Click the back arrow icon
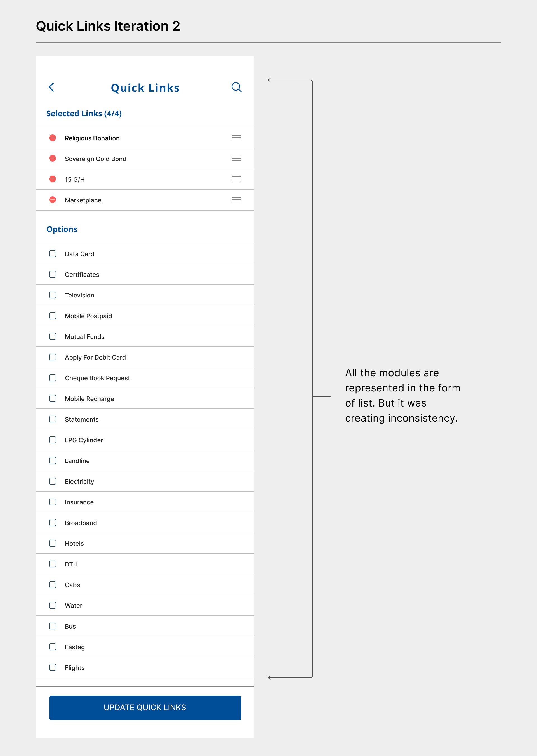The width and height of the screenshot is (537, 756). pyautogui.click(x=51, y=87)
